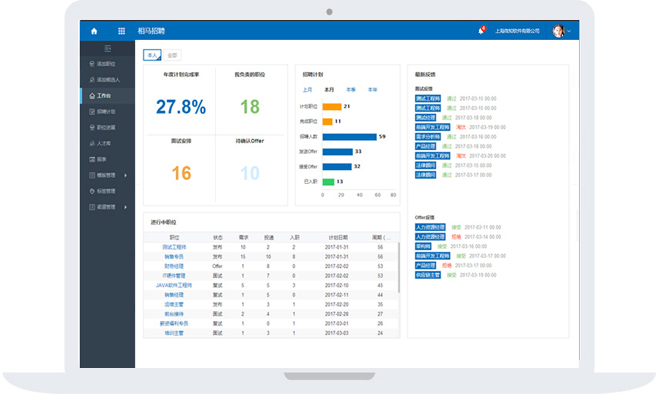
Task: Open the apps grid icon in top bar
Action: click(x=121, y=31)
